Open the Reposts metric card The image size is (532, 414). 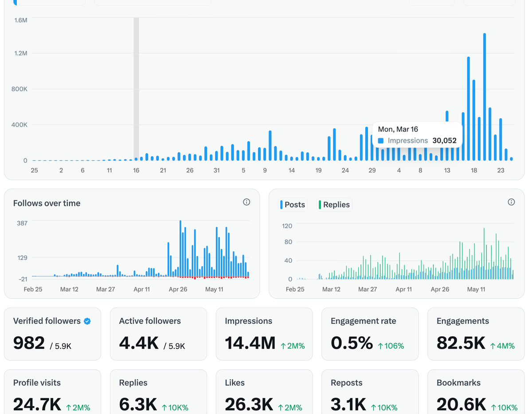point(370,392)
